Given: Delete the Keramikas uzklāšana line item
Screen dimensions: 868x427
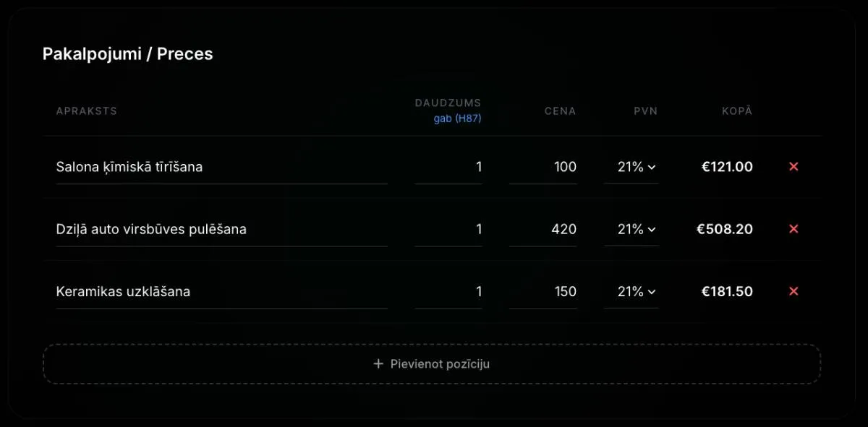Looking at the screenshot, I should (x=793, y=291).
